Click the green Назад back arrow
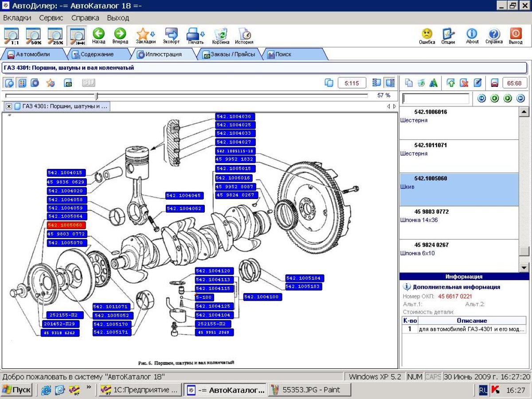Image resolution: width=532 pixels, height=399 pixels. (x=98, y=35)
